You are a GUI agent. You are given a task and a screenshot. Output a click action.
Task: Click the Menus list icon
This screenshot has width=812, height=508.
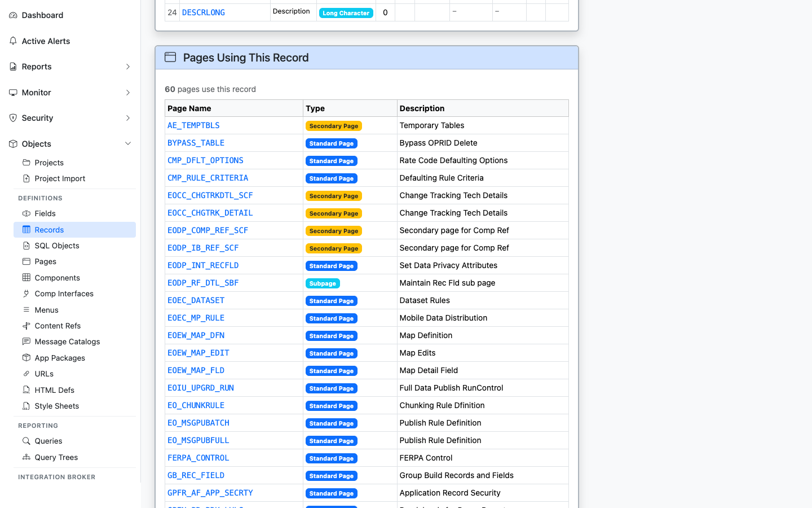coord(27,310)
